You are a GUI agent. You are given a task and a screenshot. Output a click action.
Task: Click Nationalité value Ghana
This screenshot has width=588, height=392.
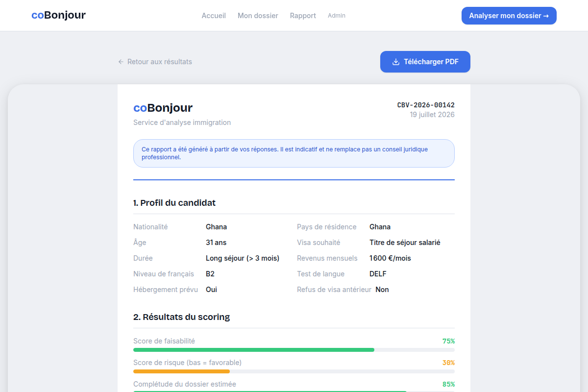coord(216,227)
